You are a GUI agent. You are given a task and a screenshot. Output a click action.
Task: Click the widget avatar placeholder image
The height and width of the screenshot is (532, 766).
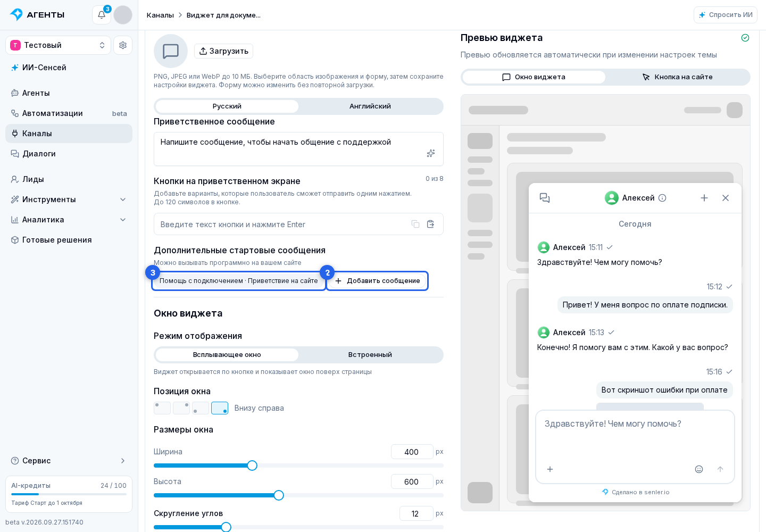(171, 51)
